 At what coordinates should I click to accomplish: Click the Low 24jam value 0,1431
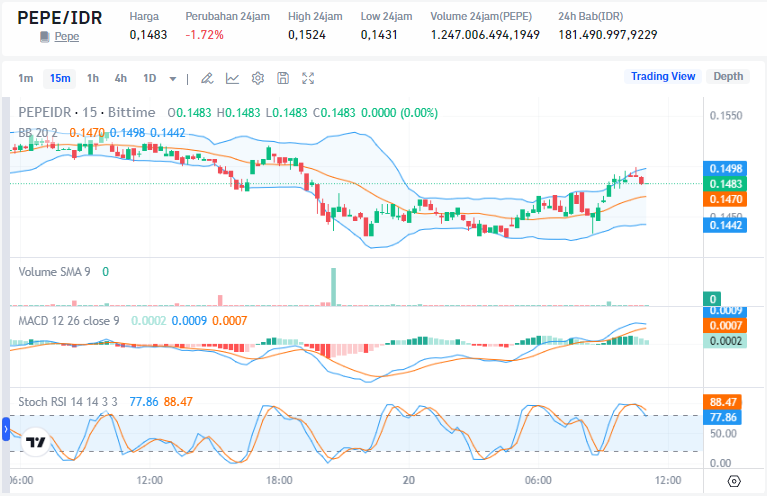[379, 35]
